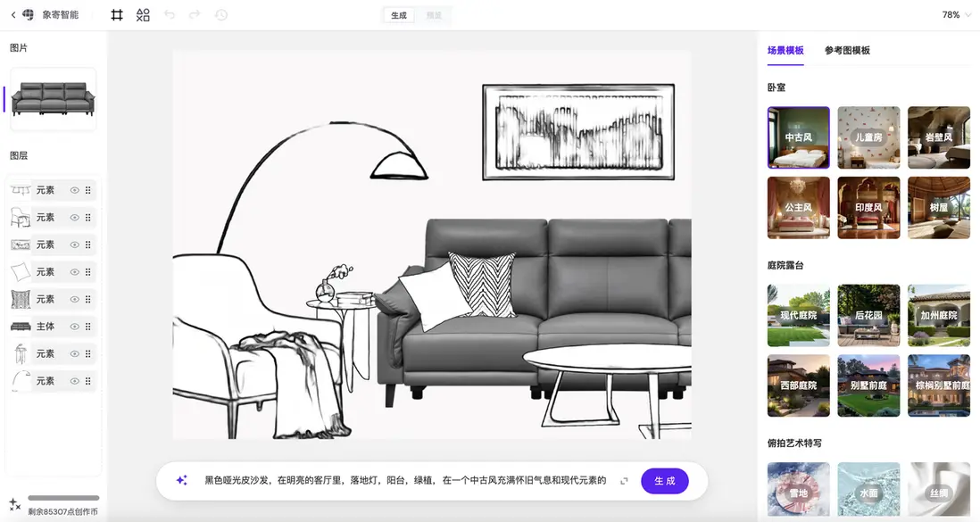
Task: Choose the 树屋 bedroom template
Action: 939,208
